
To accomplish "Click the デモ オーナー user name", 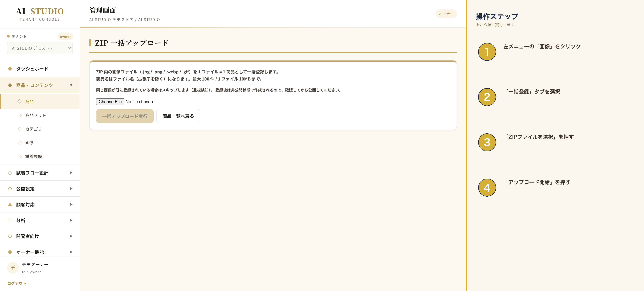I will pos(35,264).
